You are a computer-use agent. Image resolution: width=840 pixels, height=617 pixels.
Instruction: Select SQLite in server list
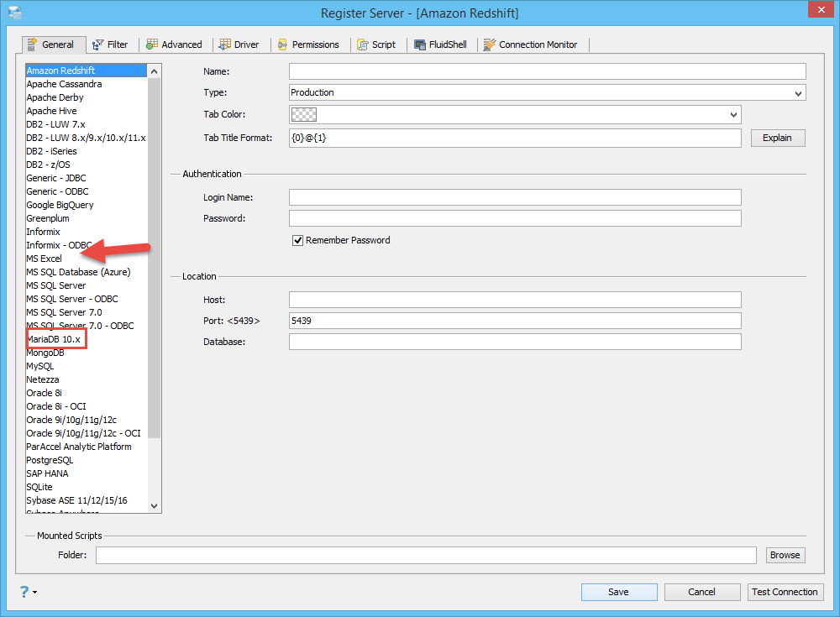[87, 487]
